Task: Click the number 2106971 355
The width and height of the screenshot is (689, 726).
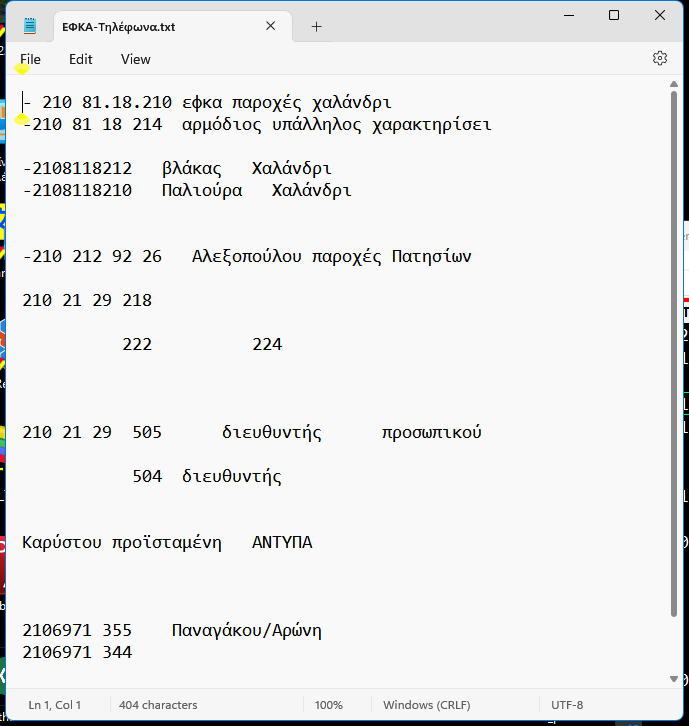Action: click(77, 630)
